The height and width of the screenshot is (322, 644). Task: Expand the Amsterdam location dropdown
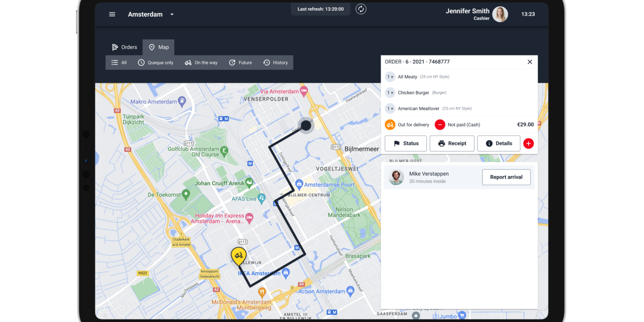pos(172,14)
